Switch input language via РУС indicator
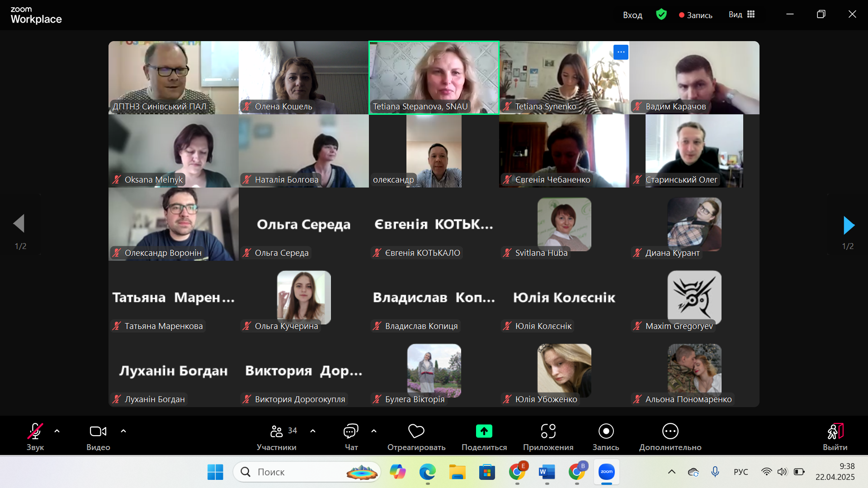Viewport: 868px width, 488px height. (741, 472)
